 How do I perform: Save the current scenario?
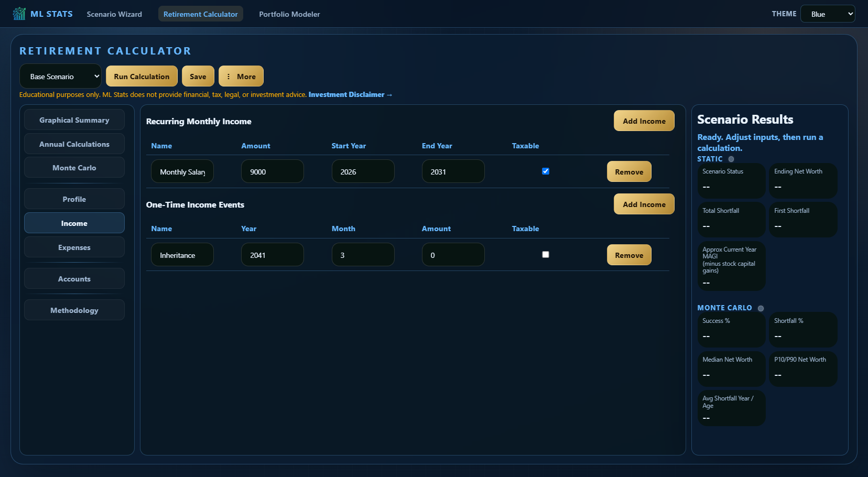click(198, 76)
